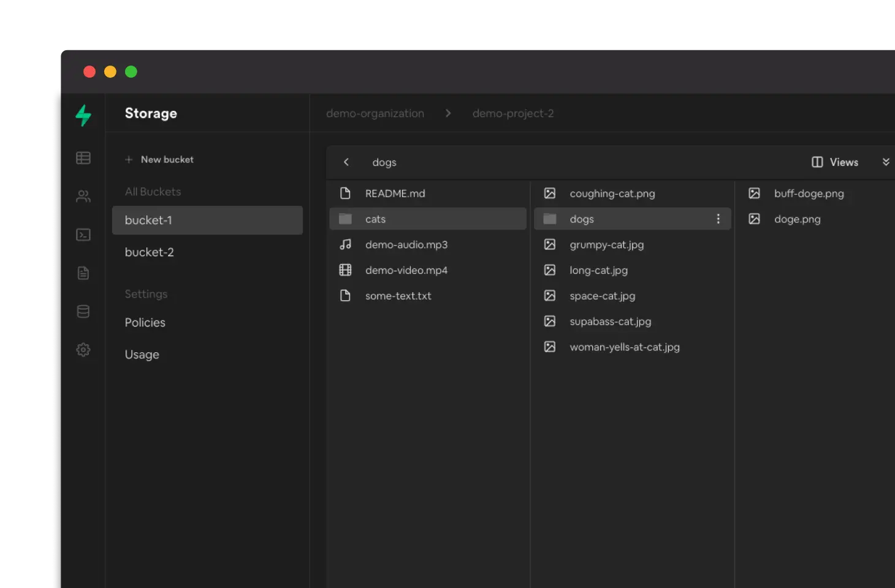Click the Supabase lightning bolt logo
895x588 pixels.
pyautogui.click(x=83, y=115)
